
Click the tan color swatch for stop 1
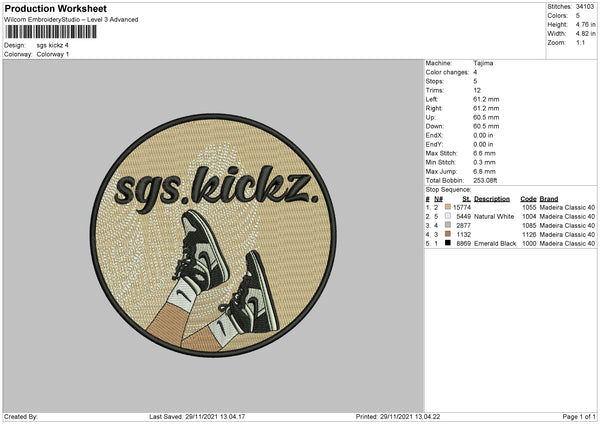pyautogui.click(x=448, y=207)
